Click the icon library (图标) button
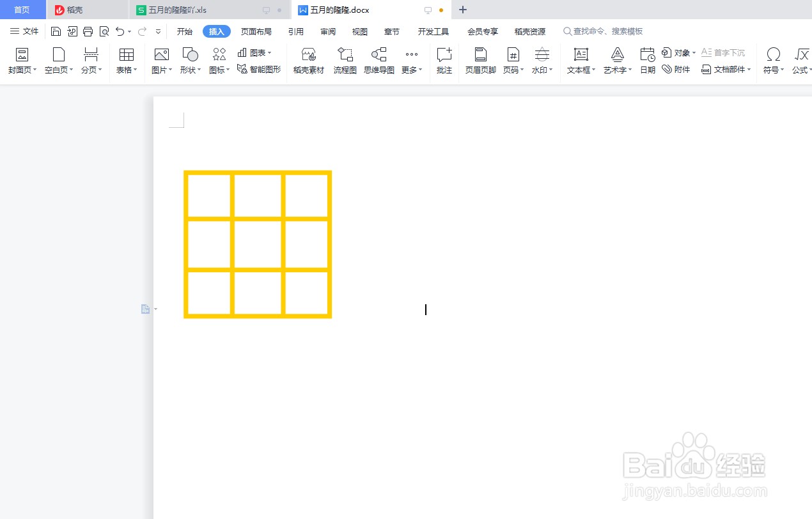Screen dimensions: 812x519 pyautogui.click(x=219, y=54)
